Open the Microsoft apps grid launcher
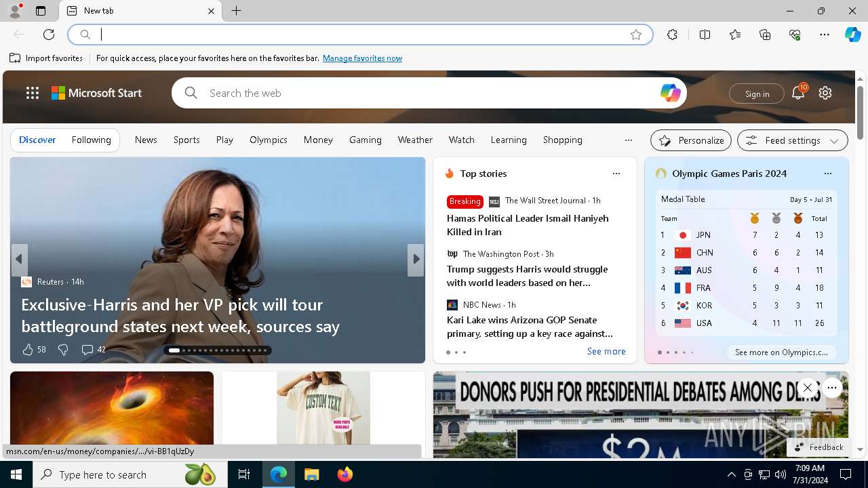This screenshot has height=488, width=868. pyautogui.click(x=33, y=93)
